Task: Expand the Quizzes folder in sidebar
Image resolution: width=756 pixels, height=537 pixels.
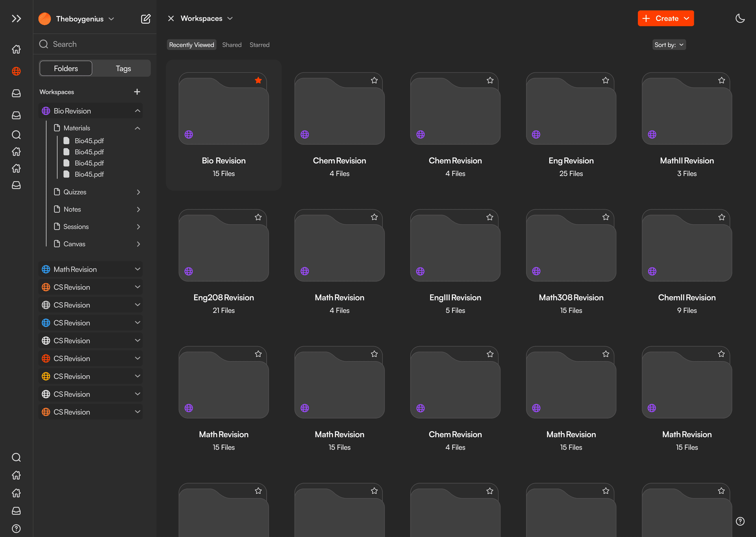Action: pos(138,192)
